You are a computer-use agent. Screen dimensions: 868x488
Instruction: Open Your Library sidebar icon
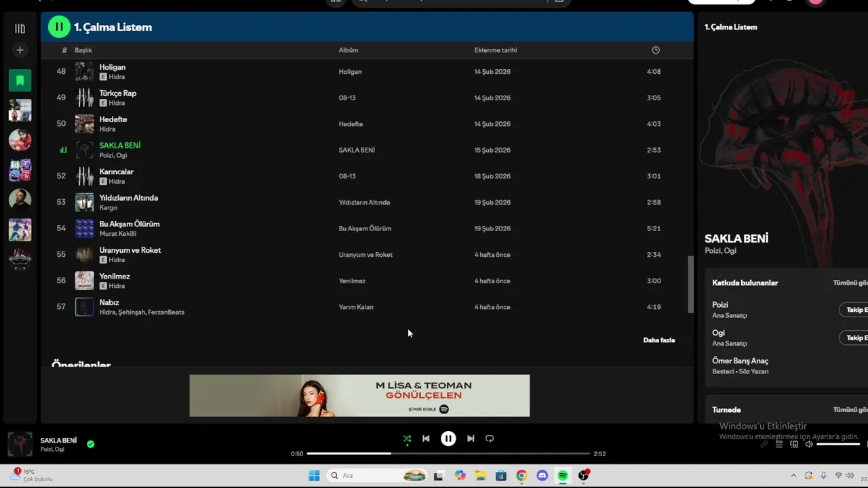pyautogui.click(x=20, y=28)
